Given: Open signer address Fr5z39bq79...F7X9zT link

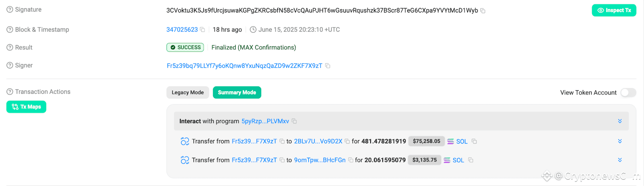Looking at the screenshot, I should (244, 66).
